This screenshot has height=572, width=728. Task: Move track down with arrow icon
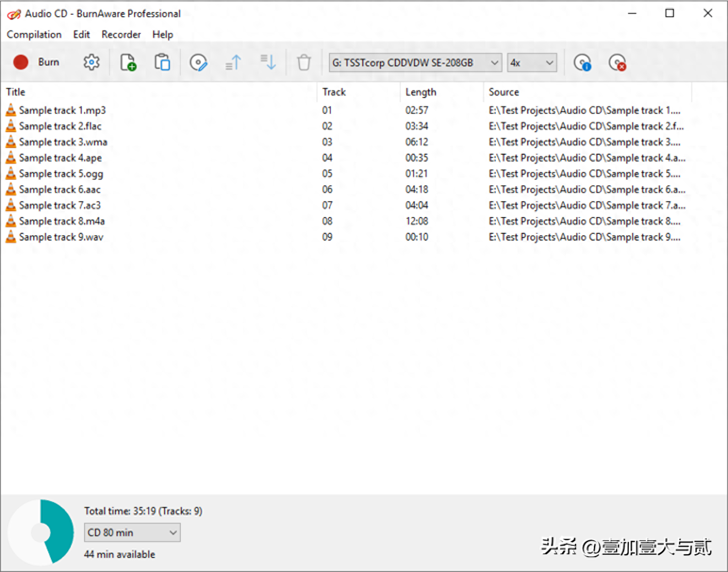268,62
